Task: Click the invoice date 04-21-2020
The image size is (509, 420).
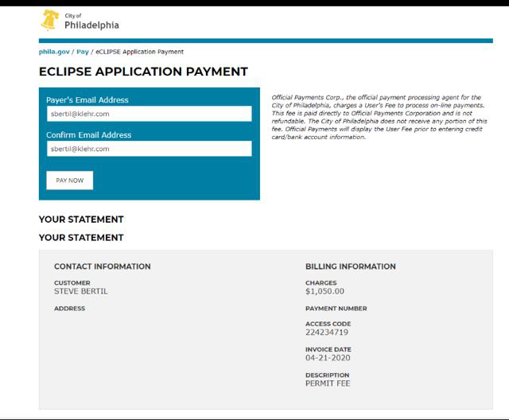Action: (328, 358)
